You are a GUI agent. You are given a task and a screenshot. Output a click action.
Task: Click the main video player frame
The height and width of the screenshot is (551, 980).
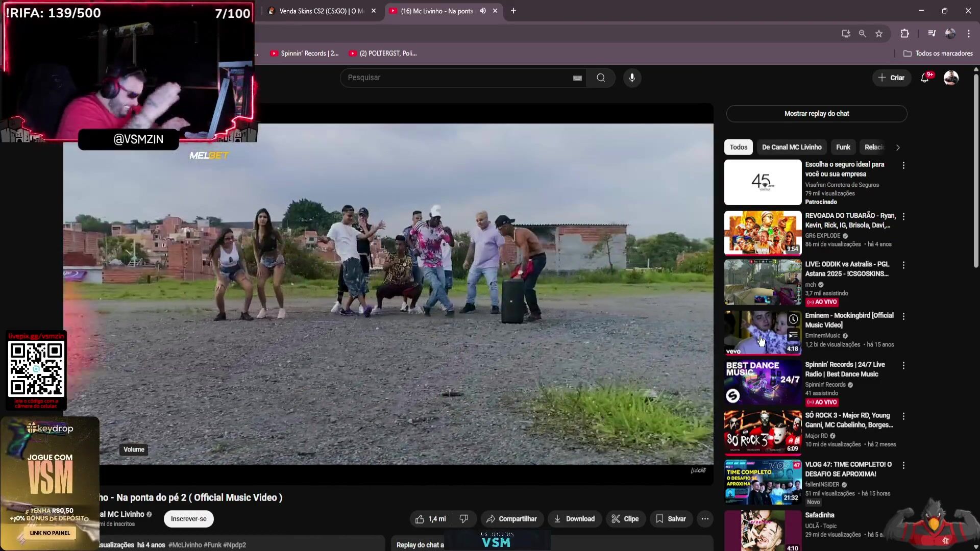(x=388, y=294)
